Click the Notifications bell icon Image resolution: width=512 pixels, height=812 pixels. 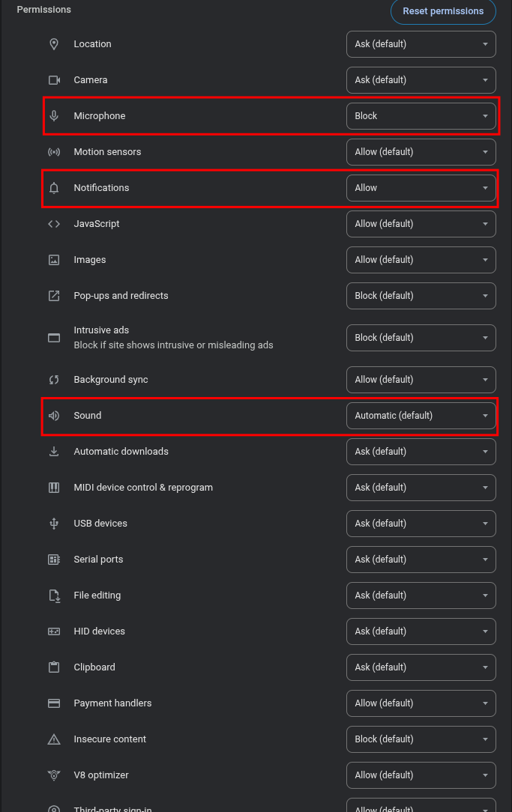[x=54, y=188]
